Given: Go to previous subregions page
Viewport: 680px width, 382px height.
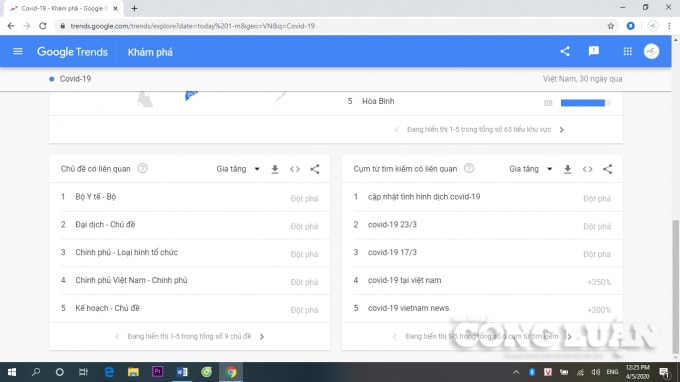Looking at the screenshot, I should (396, 130).
